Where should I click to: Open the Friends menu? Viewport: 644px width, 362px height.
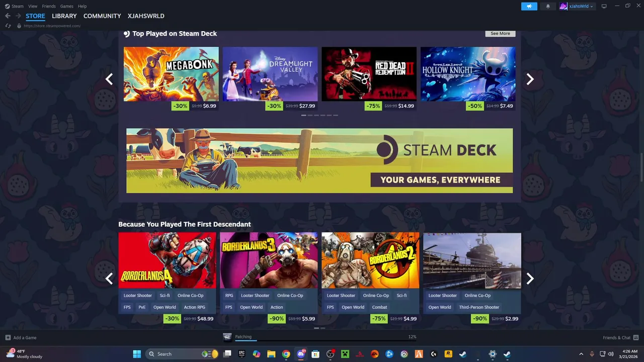tap(49, 6)
